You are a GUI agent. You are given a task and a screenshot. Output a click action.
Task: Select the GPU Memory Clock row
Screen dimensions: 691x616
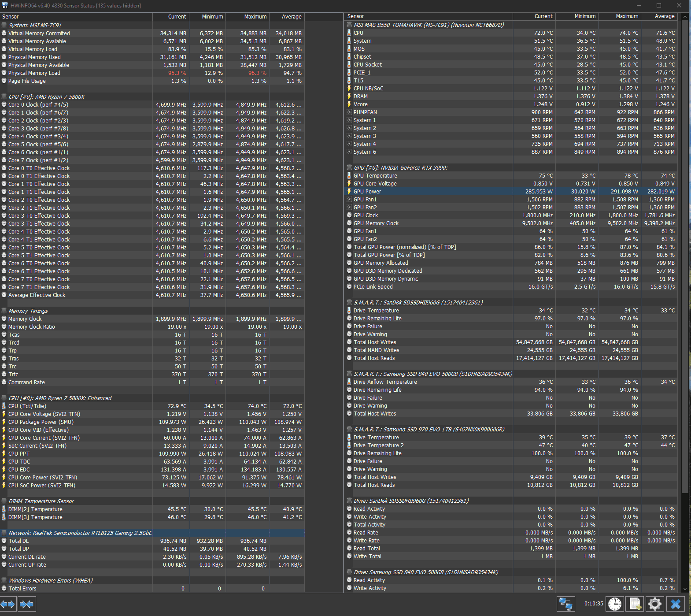click(511, 223)
